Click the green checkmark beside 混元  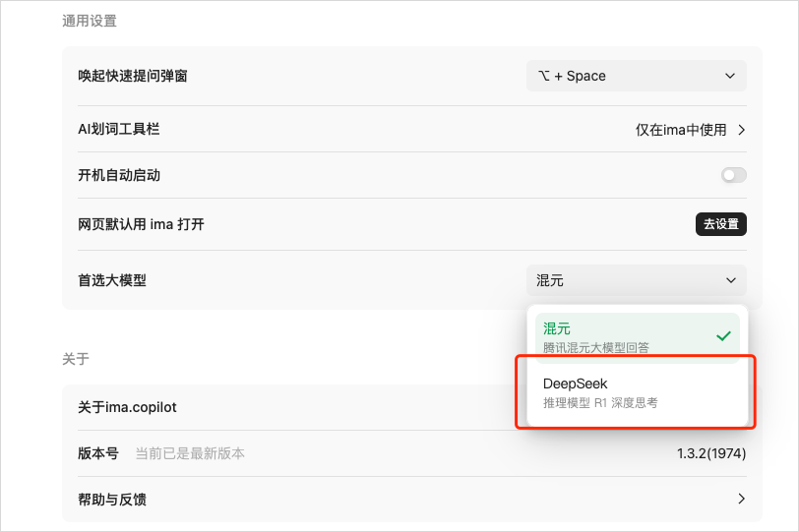(723, 336)
